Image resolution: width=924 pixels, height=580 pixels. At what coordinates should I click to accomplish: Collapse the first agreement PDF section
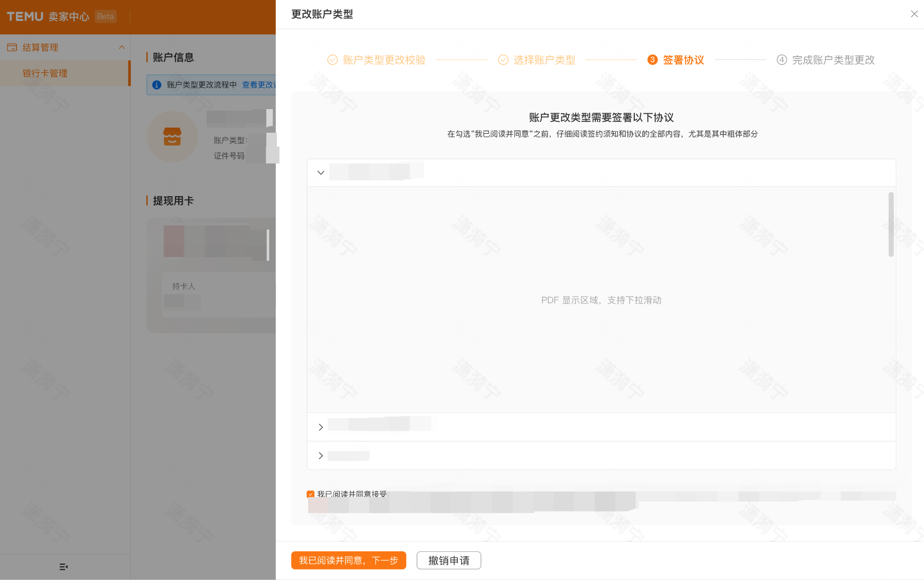point(321,173)
